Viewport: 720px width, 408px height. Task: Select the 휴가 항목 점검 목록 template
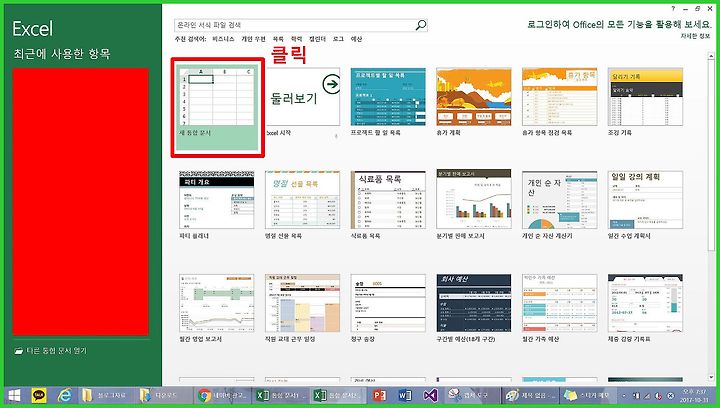(560, 97)
